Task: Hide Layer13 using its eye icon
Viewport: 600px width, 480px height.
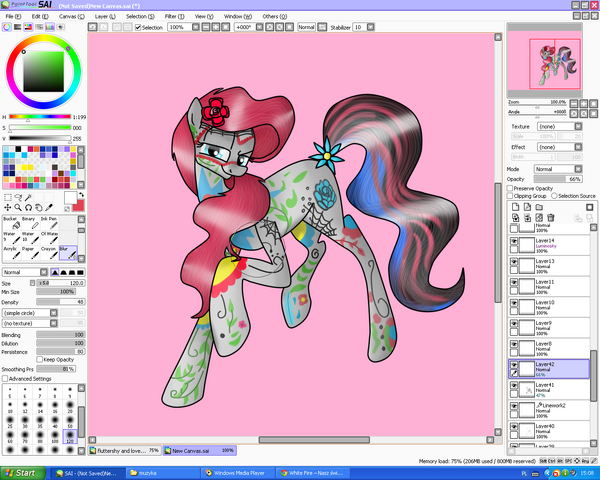Action: [x=514, y=262]
